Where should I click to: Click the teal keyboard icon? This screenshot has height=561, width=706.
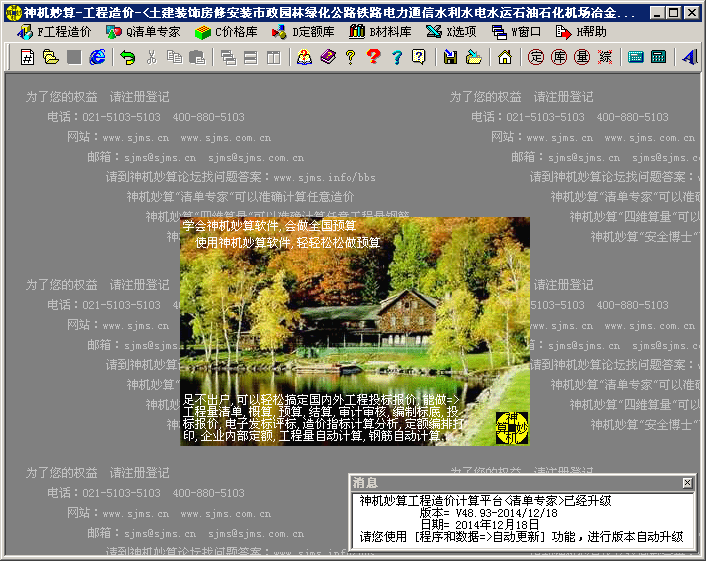point(636,57)
